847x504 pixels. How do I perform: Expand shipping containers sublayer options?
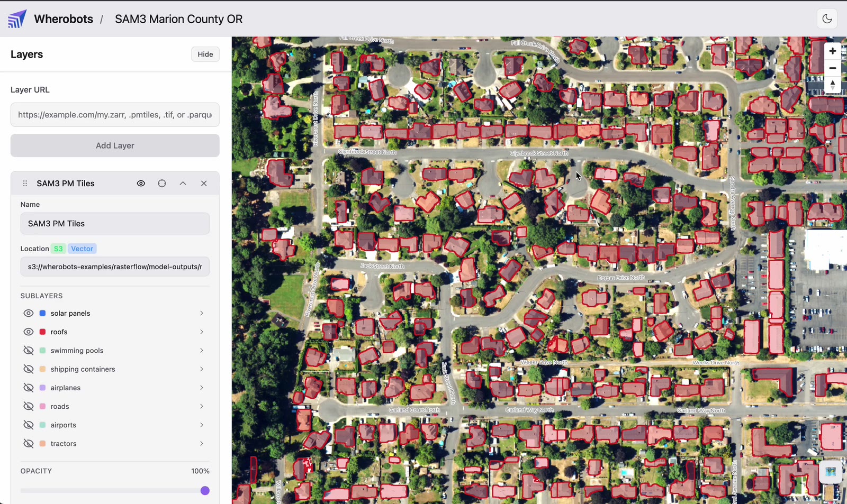tap(202, 369)
